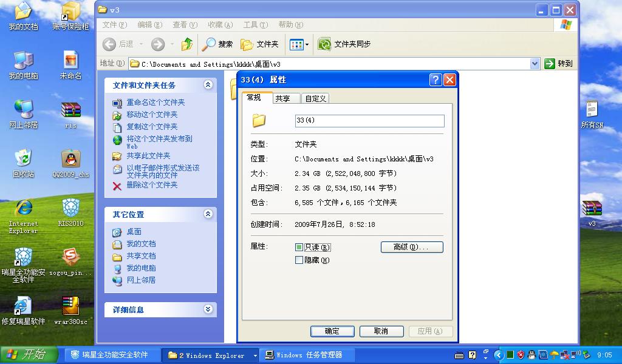Switch to 自定义 tab
This screenshot has width=622, height=364.
(x=315, y=99)
